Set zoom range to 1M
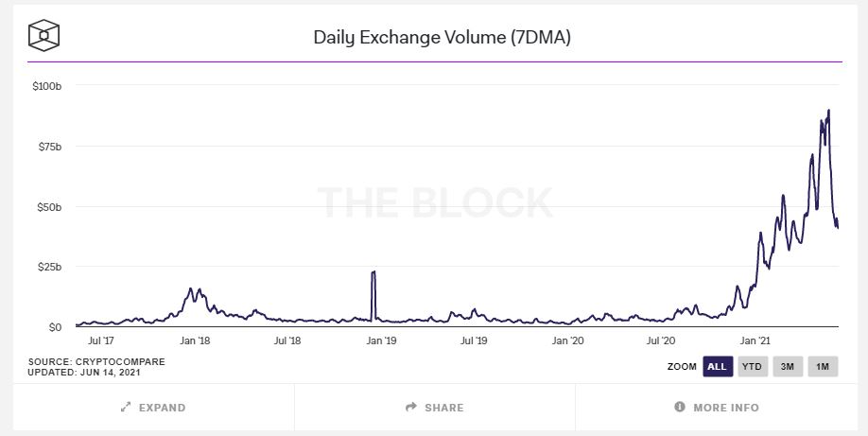Screen dimensions: 868x436 click(823, 367)
